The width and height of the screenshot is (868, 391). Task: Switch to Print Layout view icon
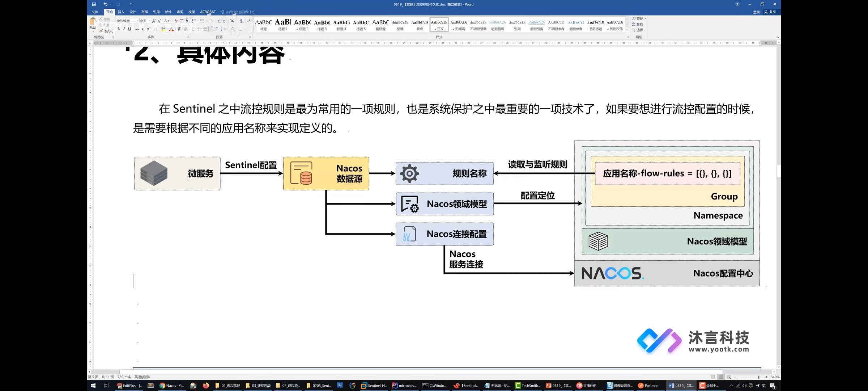[721, 377]
